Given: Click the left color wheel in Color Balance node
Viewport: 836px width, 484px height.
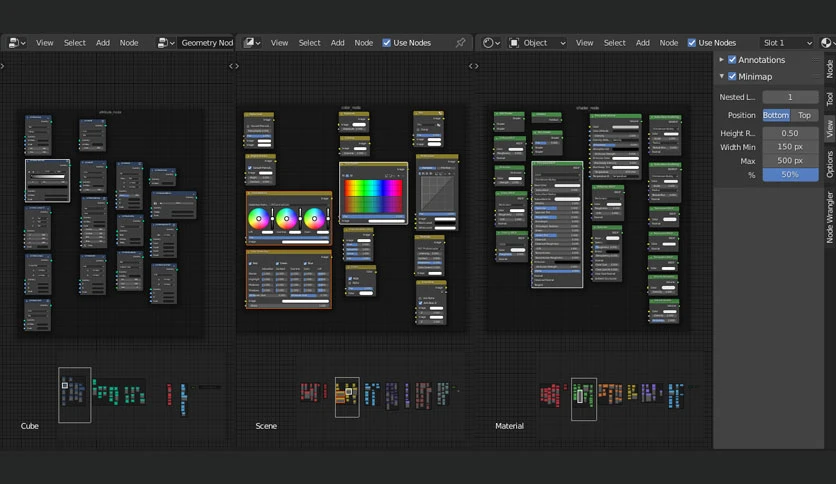Looking at the screenshot, I should click(x=259, y=219).
